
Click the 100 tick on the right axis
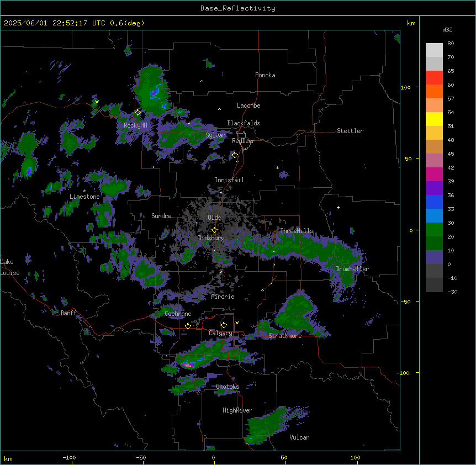click(x=405, y=87)
